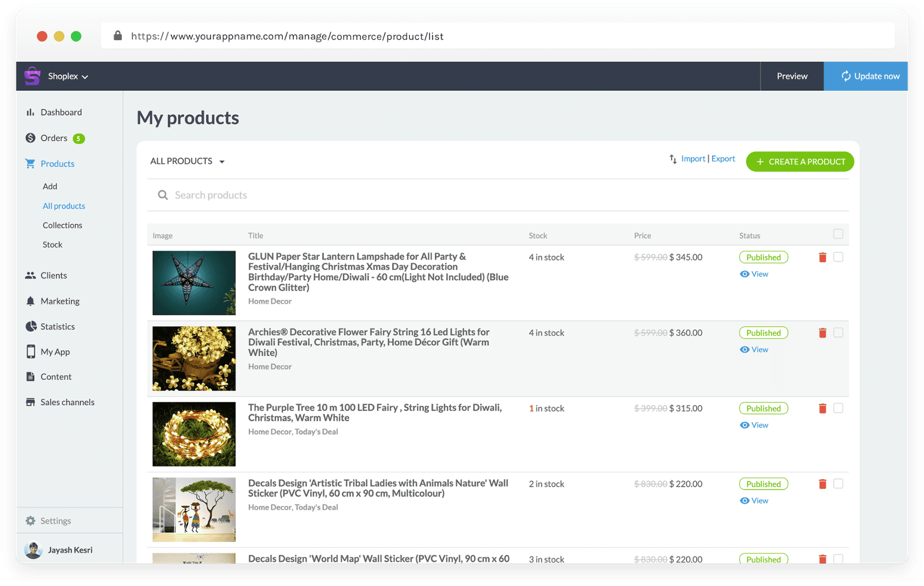The height and width of the screenshot is (586, 924).
Task: Click the CREATE A PRODUCT button
Action: click(799, 161)
